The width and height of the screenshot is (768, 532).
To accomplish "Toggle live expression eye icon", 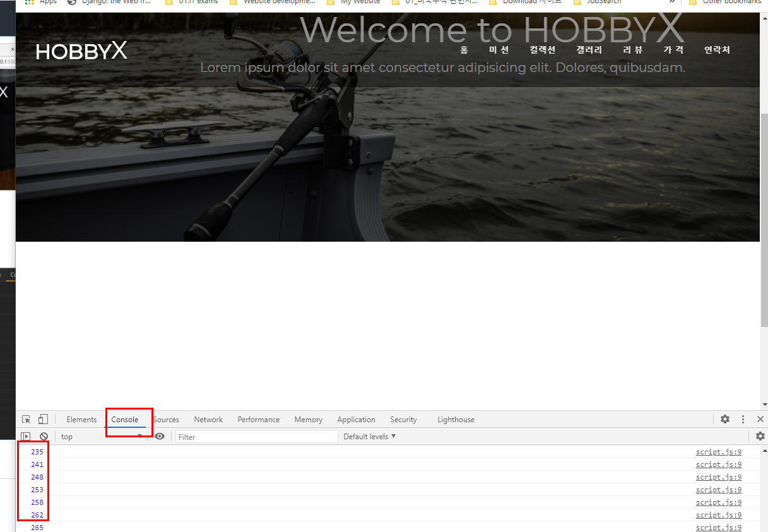I will [160, 437].
